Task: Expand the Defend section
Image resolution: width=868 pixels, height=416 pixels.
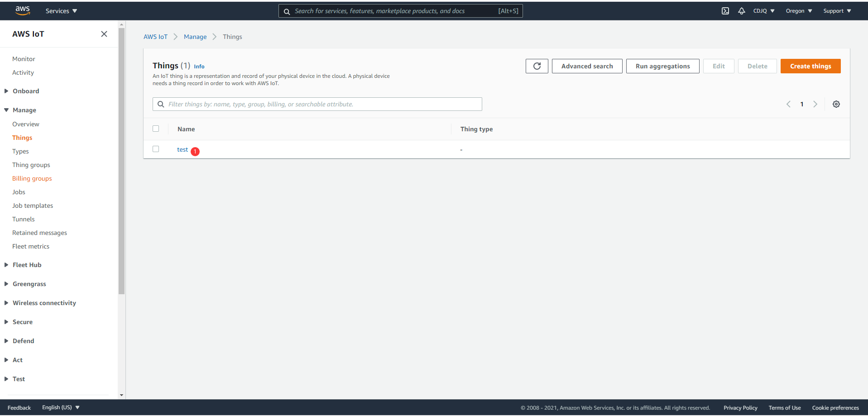Action: click(6, 341)
